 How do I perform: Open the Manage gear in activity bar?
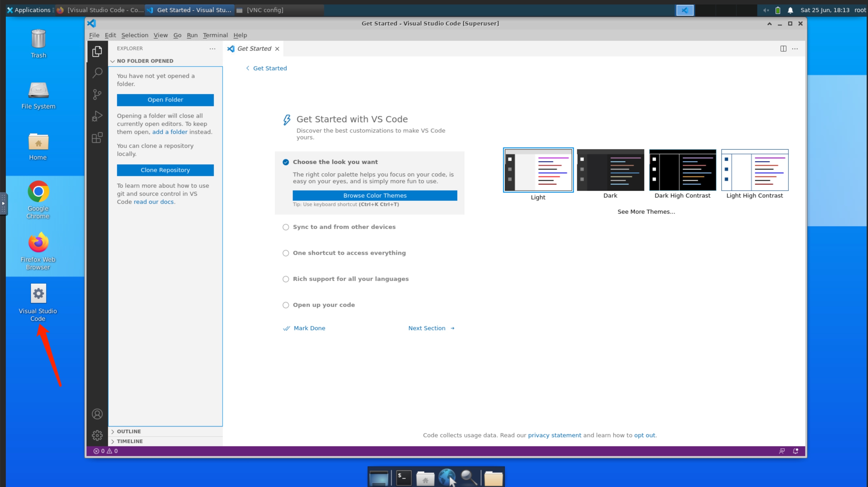point(97,435)
